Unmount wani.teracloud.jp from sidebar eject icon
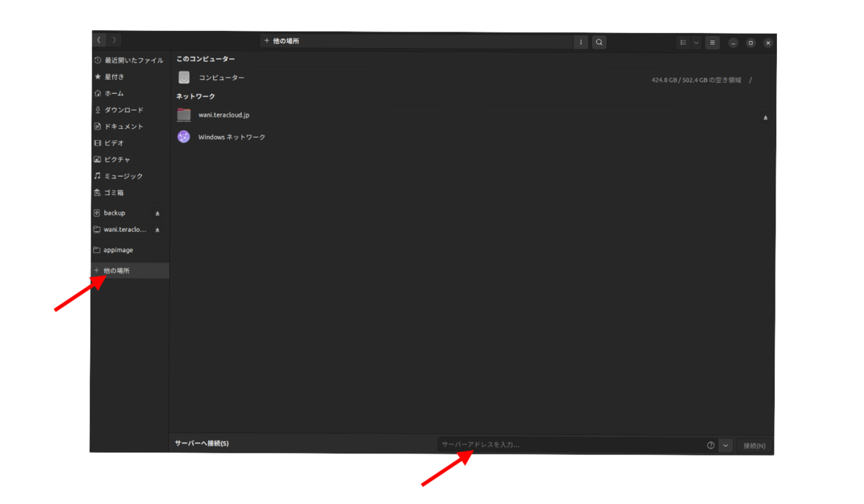The height and width of the screenshot is (504, 864). pos(158,230)
